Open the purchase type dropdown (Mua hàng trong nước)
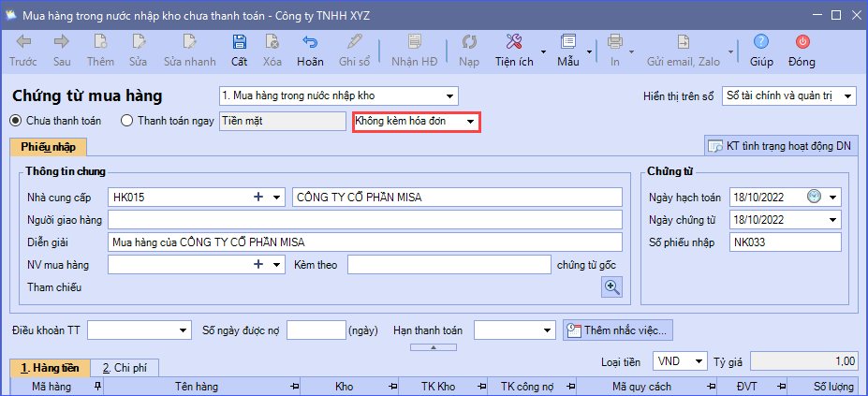This screenshot has height=396, width=868. 449,95
